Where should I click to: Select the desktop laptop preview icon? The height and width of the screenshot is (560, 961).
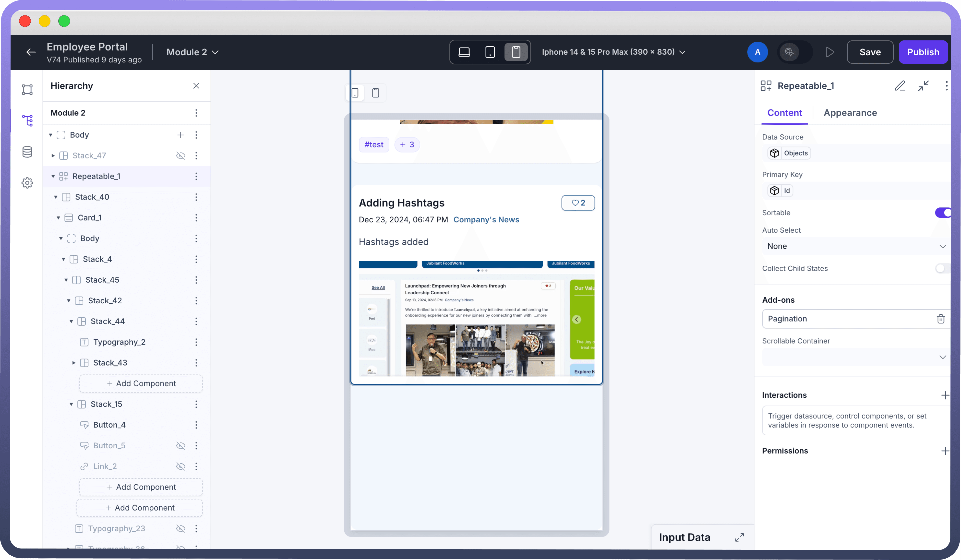tap(464, 52)
